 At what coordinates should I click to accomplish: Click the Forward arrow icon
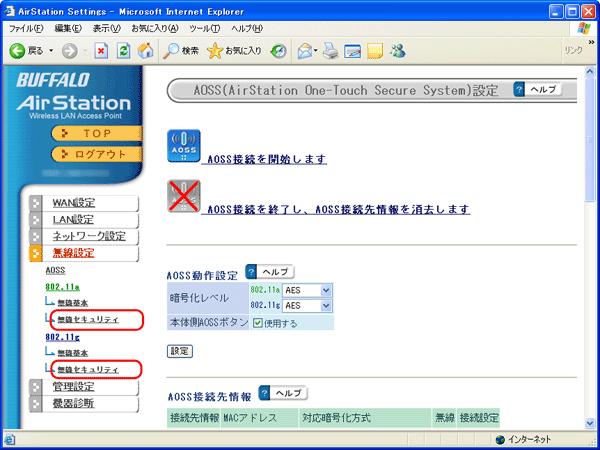pos(70,51)
